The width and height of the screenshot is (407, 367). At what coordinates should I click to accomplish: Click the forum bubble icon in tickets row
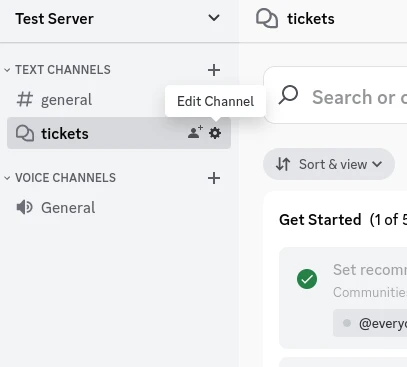tap(25, 134)
